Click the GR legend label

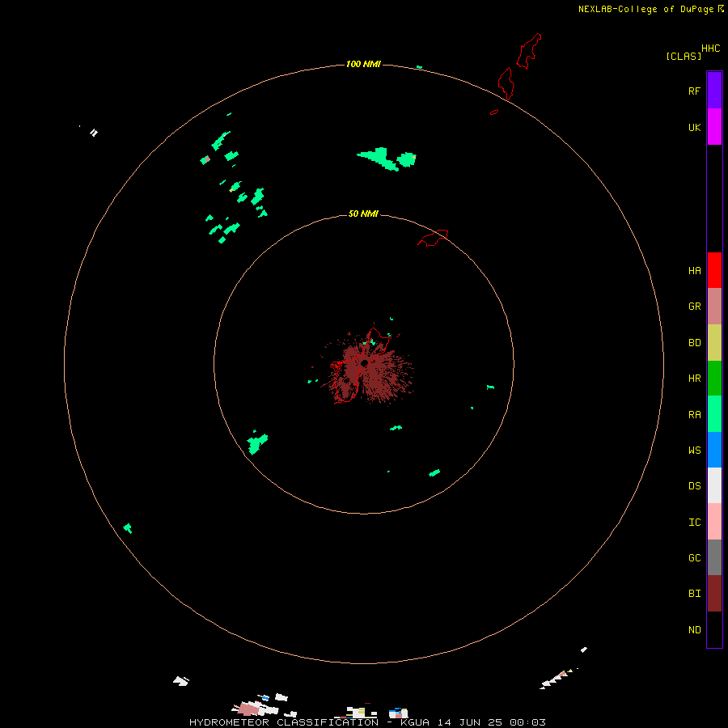pyautogui.click(x=694, y=307)
